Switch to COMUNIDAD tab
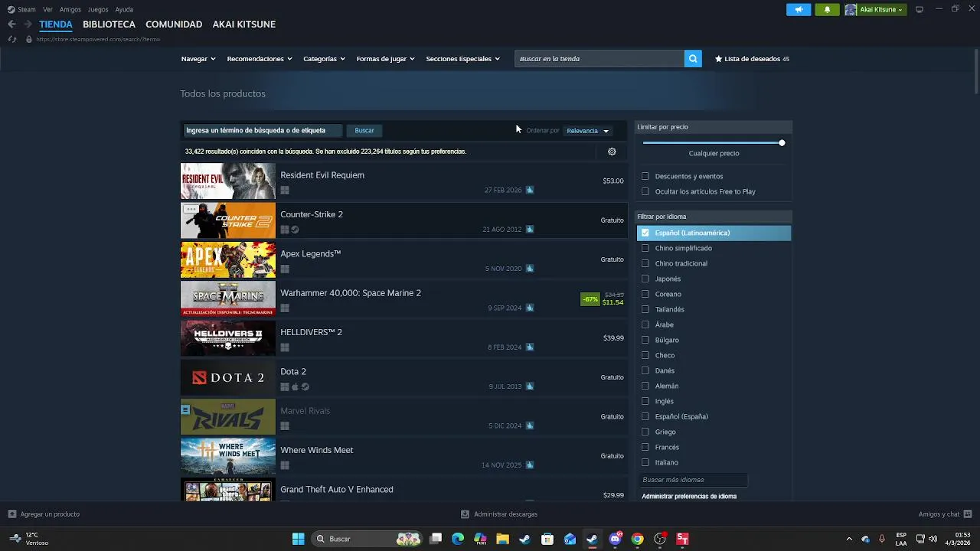This screenshot has height=551, width=980. [x=174, y=24]
